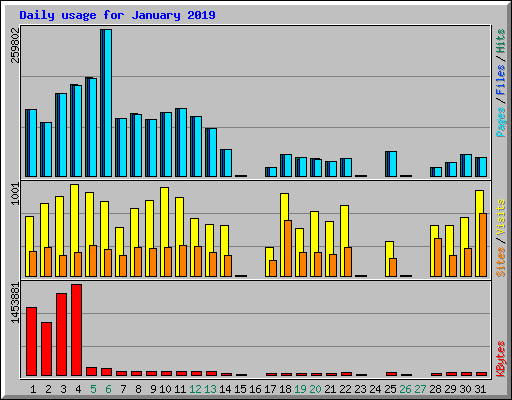
Task: Click green day label 12 on the x-axis
Action: click(195, 389)
